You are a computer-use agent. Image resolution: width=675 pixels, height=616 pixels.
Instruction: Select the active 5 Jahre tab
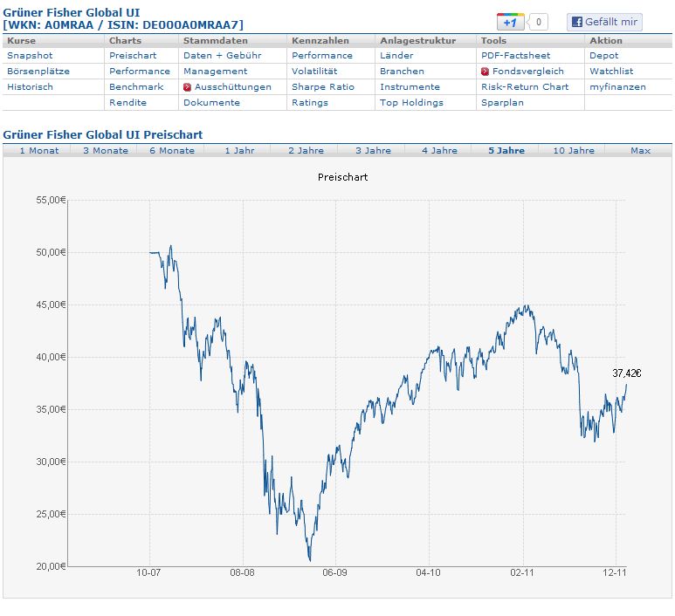[x=506, y=151]
